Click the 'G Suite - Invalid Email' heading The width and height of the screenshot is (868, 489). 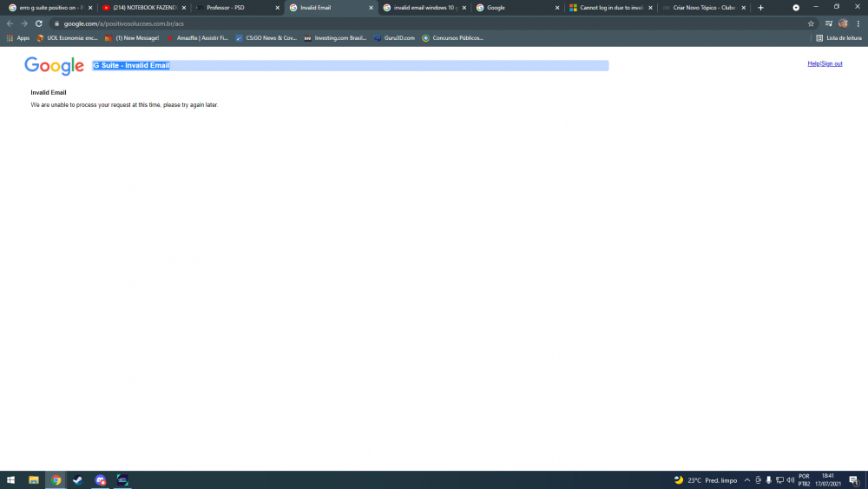(131, 65)
